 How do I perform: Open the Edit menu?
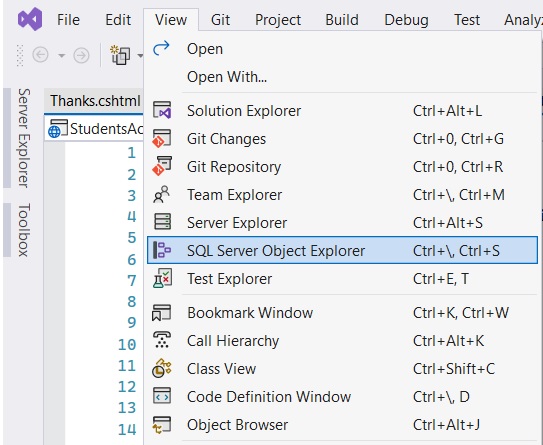pos(118,20)
